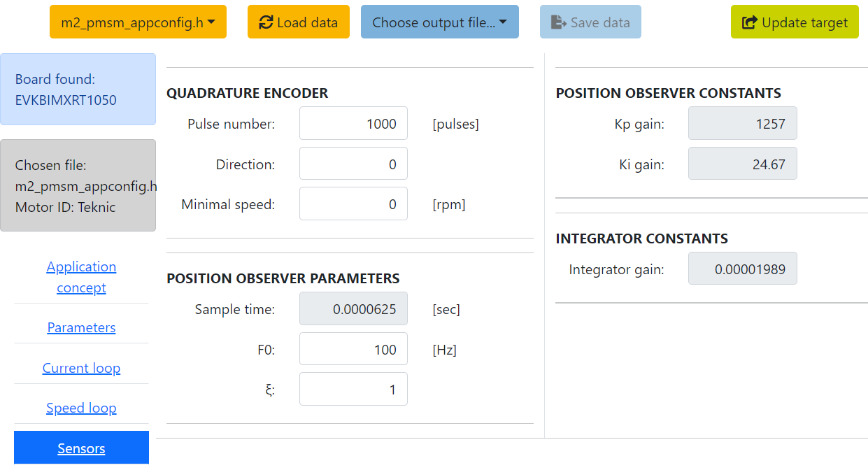This screenshot has width=868, height=470.
Task: Navigate to the Speed loop tab
Action: [x=81, y=408]
